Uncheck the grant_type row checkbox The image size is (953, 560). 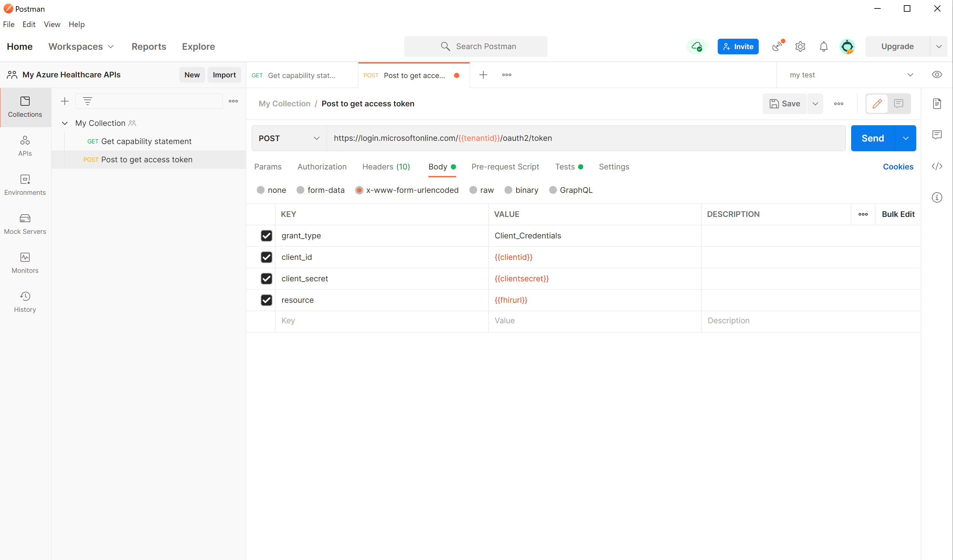click(x=266, y=236)
